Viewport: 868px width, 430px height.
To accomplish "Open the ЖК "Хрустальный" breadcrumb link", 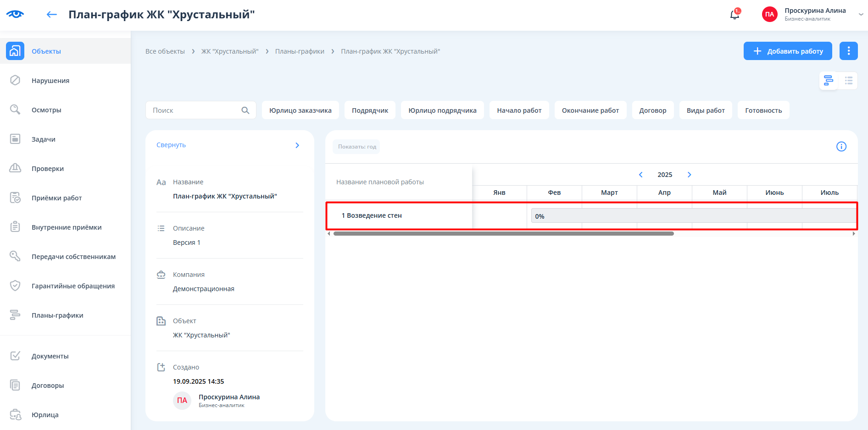I will click(230, 51).
